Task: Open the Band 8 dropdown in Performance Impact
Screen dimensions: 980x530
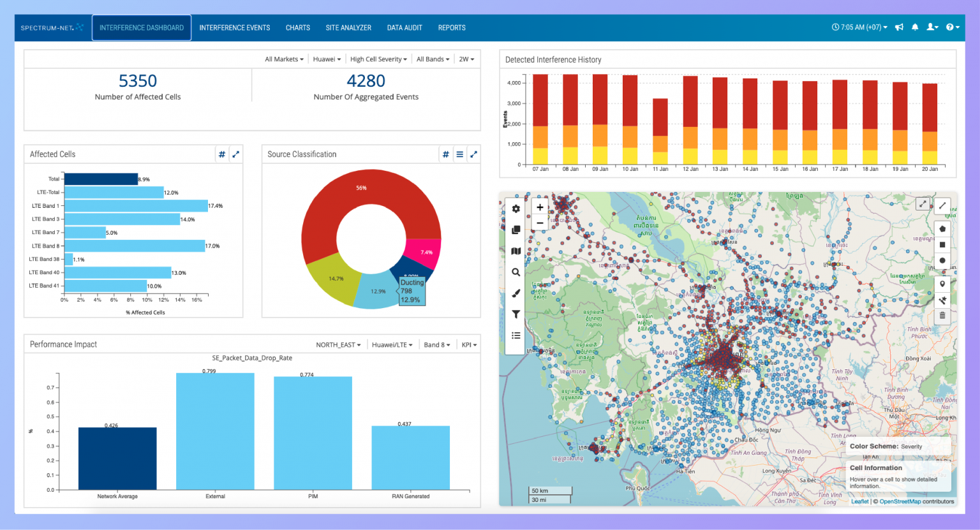Action: (436, 345)
